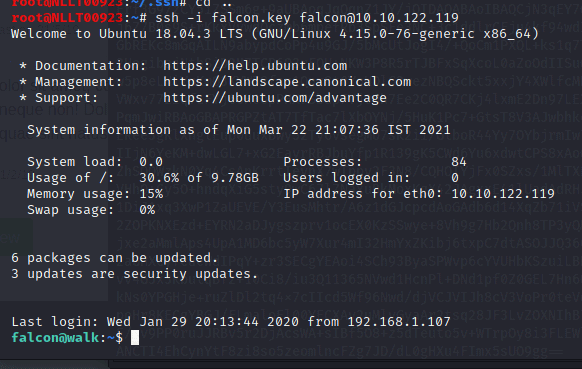Click the Swap usage 0% value
The width and height of the screenshot is (582, 369).
point(147,210)
